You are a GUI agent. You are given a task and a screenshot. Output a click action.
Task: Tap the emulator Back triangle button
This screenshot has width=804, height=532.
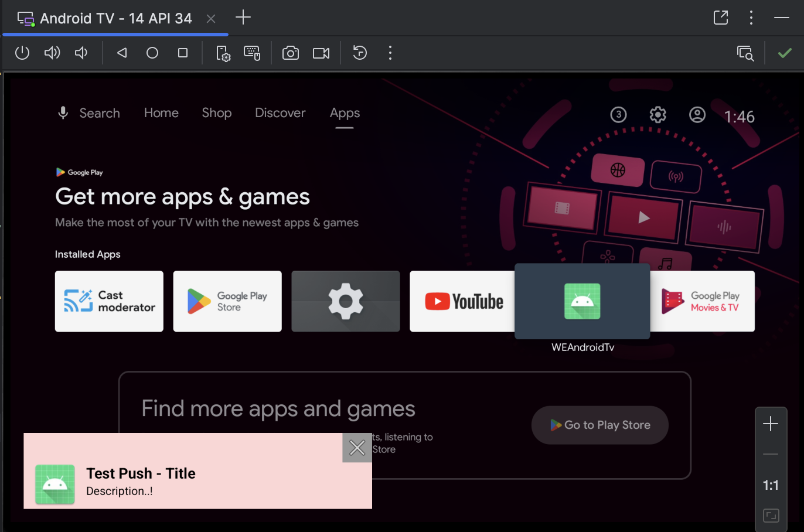[x=122, y=53]
